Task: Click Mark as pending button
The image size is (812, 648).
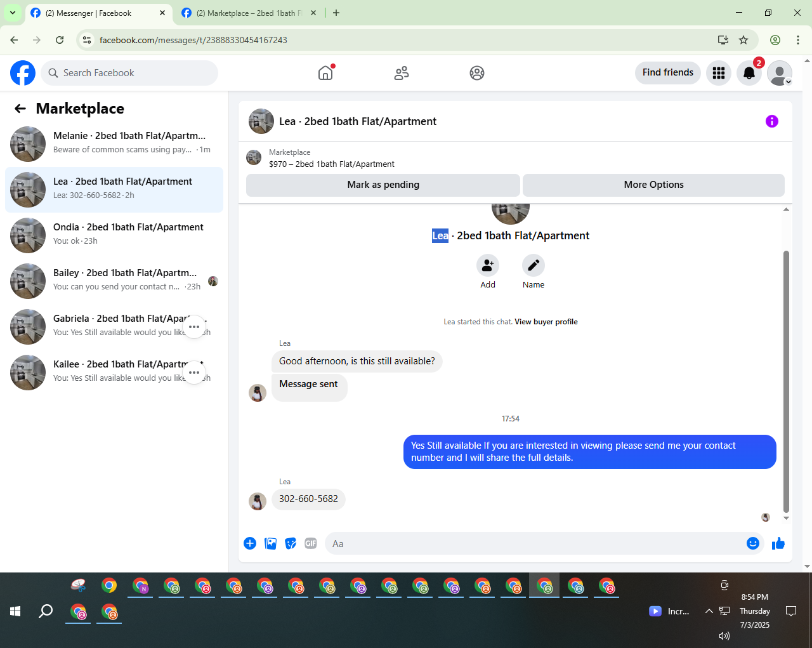Action: point(383,185)
